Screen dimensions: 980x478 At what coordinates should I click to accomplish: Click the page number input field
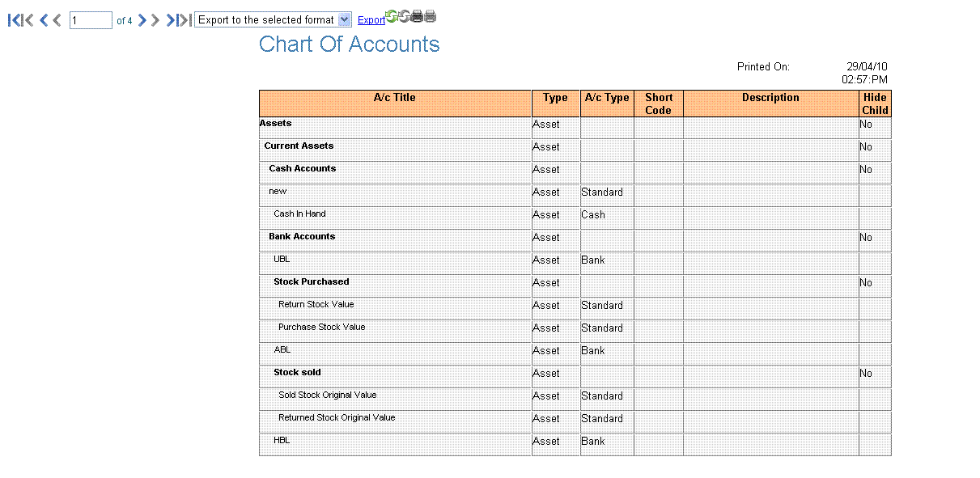pos(91,20)
